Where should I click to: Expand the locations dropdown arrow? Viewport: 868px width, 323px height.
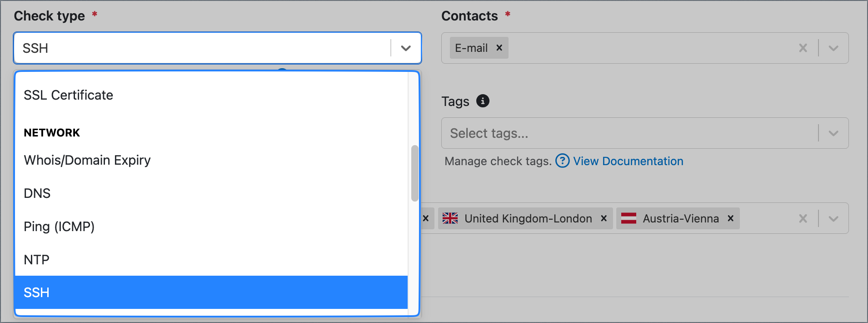[x=833, y=218]
